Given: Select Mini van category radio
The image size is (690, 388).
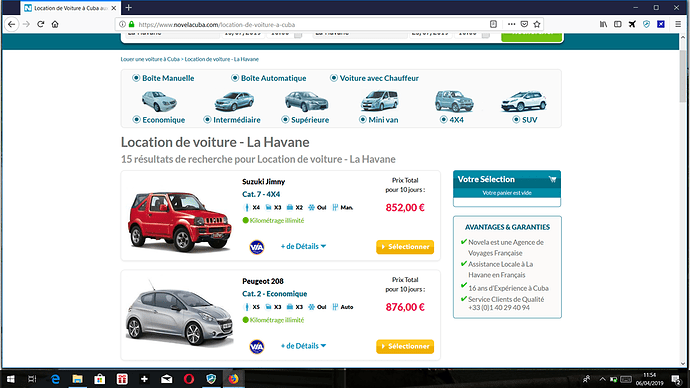Looking at the screenshot, I should (363, 119).
